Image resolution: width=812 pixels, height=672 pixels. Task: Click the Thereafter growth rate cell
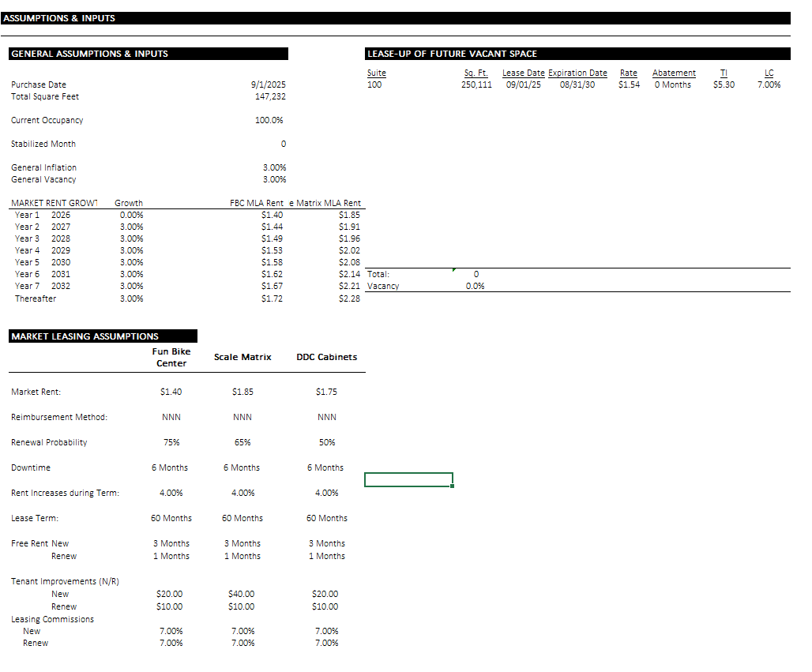tap(131, 298)
